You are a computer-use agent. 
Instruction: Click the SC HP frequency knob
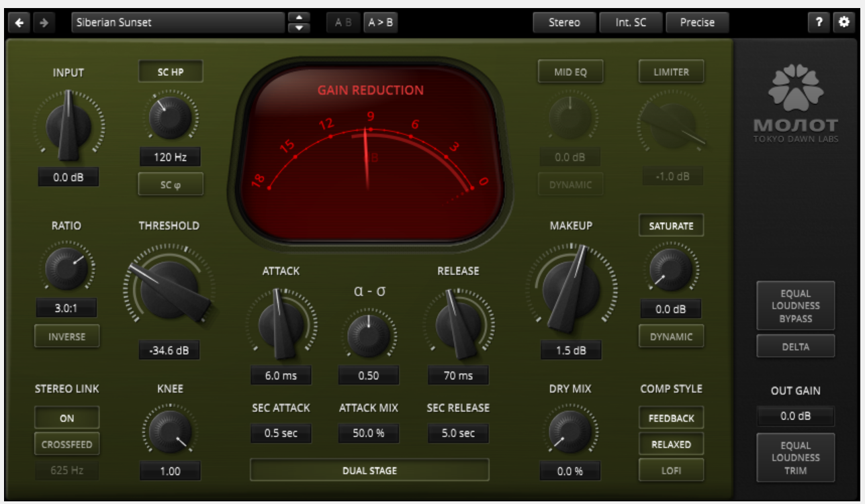click(170, 117)
